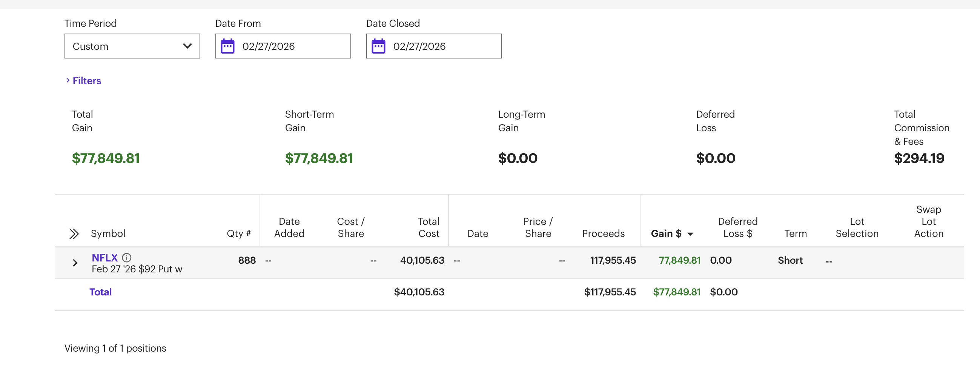Sort by the Term column header
Viewport: 980px width, 375px height.
(x=795, y=234)
